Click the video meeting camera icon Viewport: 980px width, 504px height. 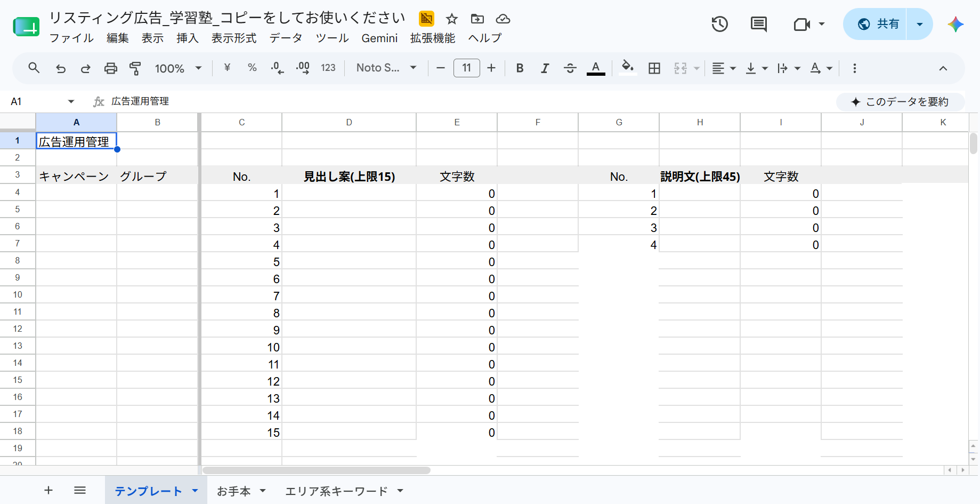click(x=802, y=24)
